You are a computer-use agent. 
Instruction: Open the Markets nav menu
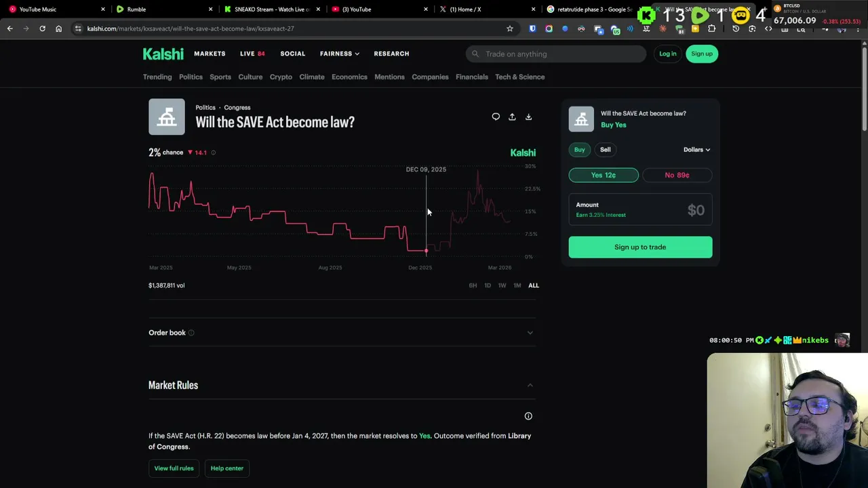(210, 54)
